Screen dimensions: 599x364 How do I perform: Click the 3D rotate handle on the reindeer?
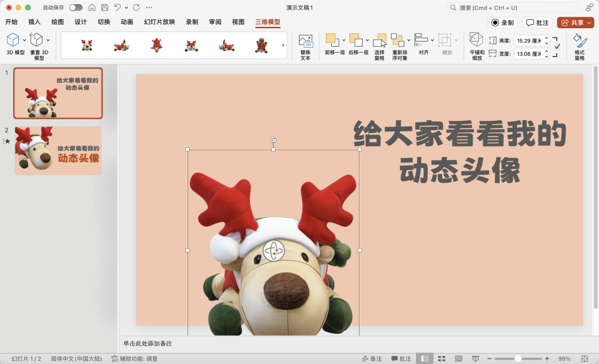point(273,250)
